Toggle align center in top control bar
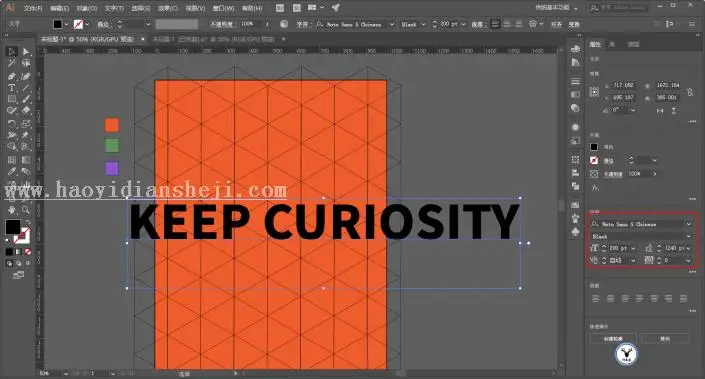Screen dimensions: 705x379 point(507,24)
